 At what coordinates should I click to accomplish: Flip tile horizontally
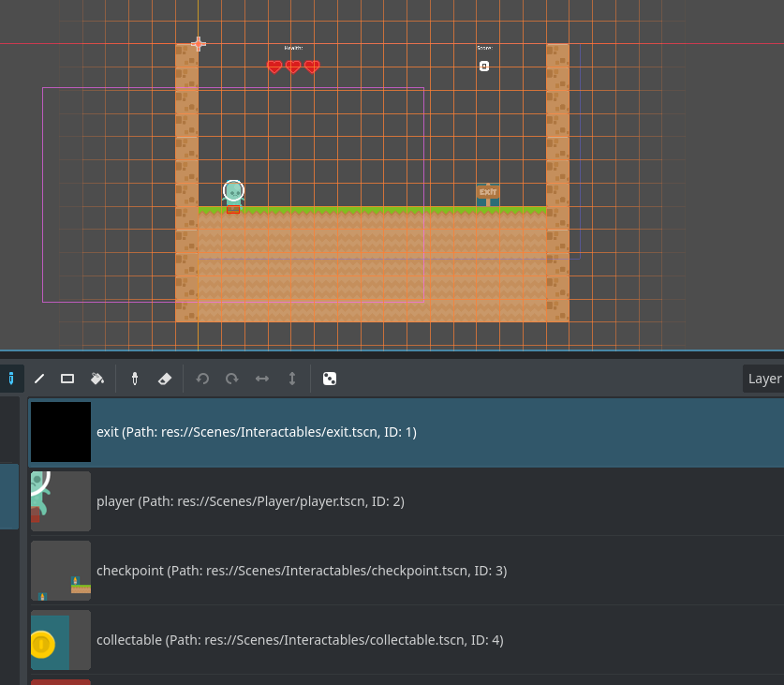[262, 379]
